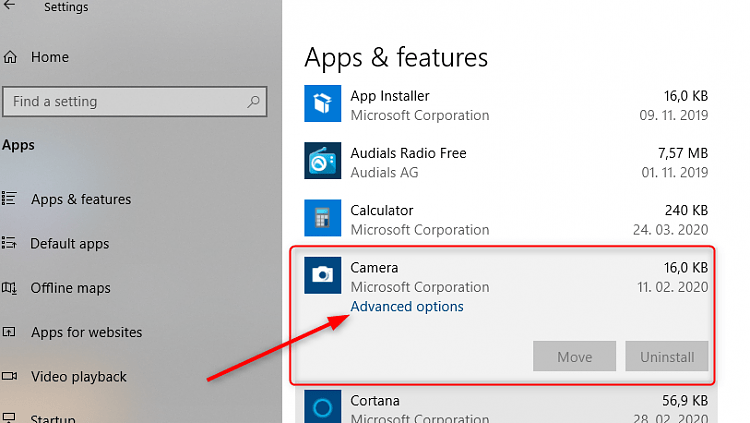Viewport: 750px width, 423px height.
Task: Click the 56,9 KB size value
Action: pos(684,401)
